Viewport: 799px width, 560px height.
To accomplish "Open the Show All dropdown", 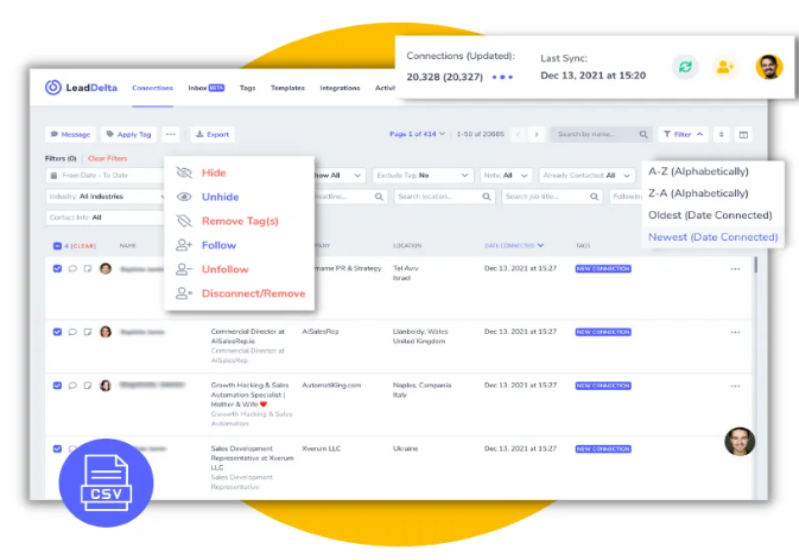I will click(338, 175).
